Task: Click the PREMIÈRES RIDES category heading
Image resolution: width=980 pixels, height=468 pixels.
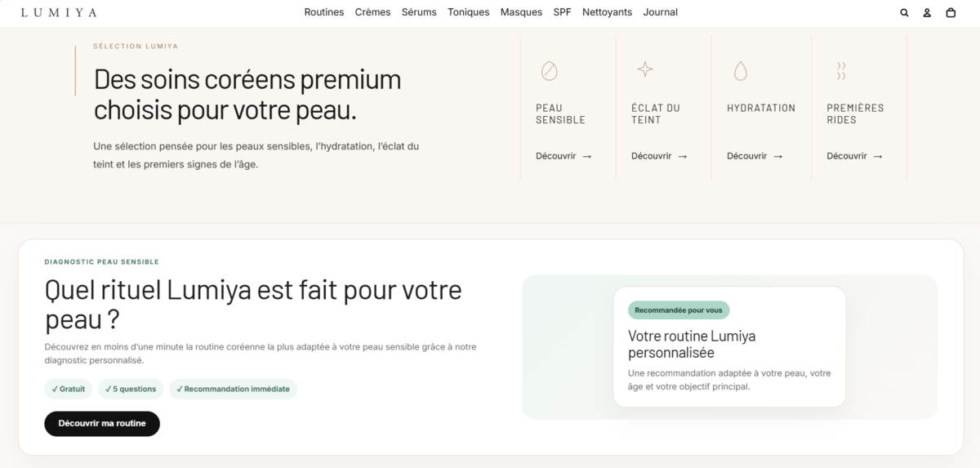Action: tap(855, 114)
